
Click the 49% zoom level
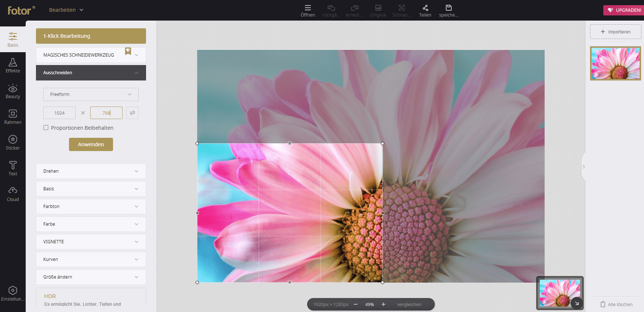pos(370,304)
